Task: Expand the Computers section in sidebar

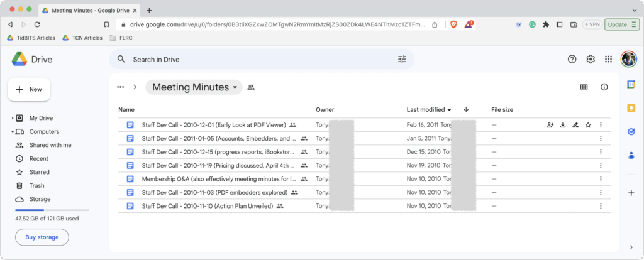Action: [x=12, y=132]
